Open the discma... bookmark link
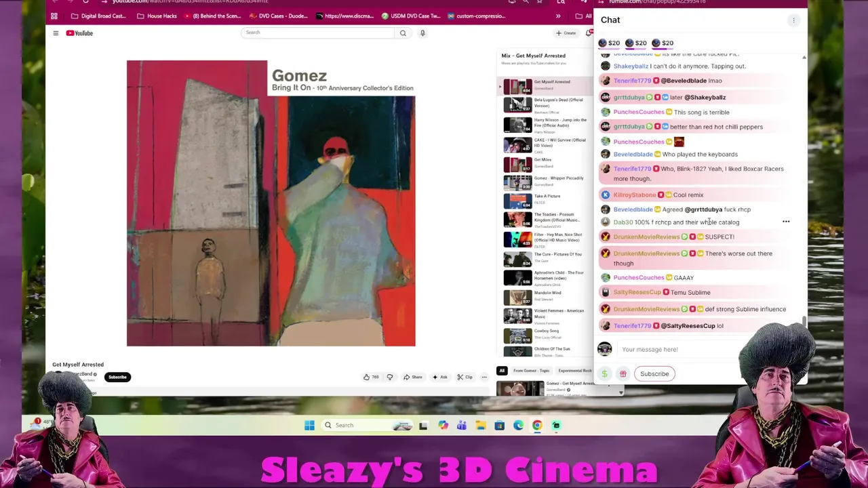Screen dimensions: 868x488 344,16
